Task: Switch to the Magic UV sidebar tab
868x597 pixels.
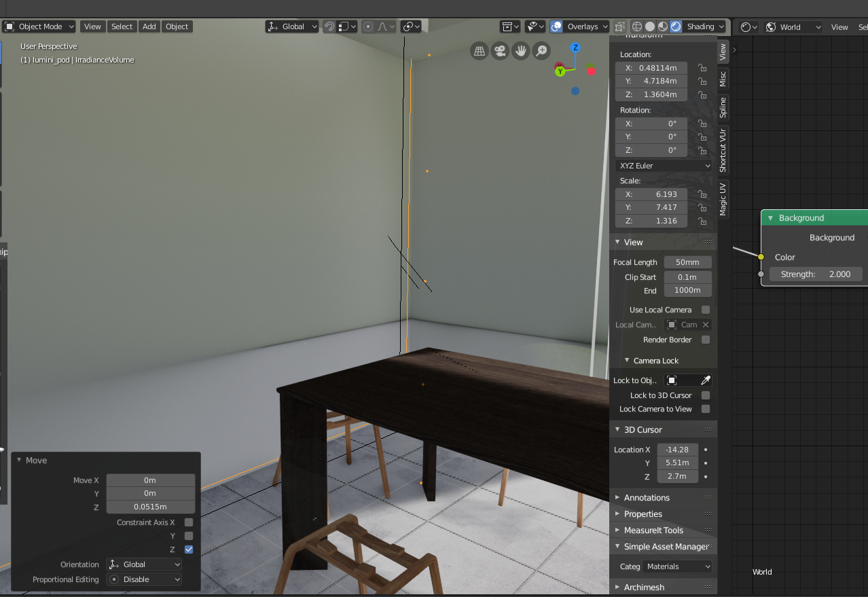Action: 723,198
